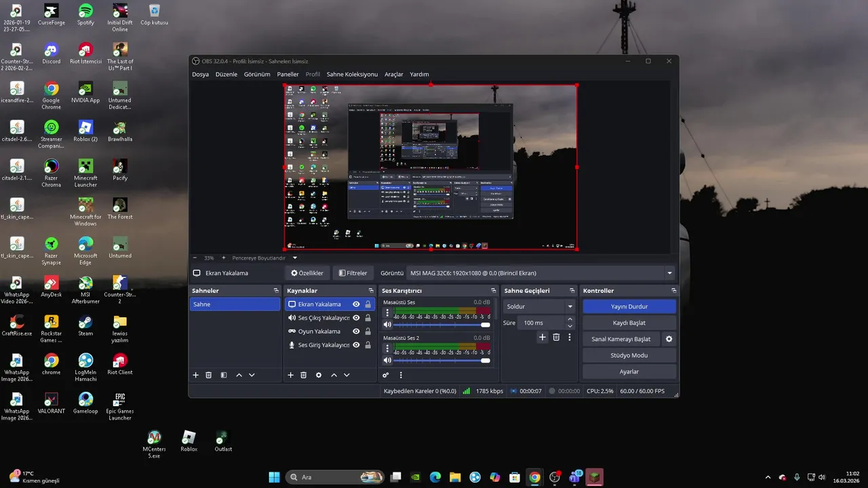Open the three-dot menu for Masaüstü Ses
This screenshot has height=488, width=868.
[x=387, y=312]
